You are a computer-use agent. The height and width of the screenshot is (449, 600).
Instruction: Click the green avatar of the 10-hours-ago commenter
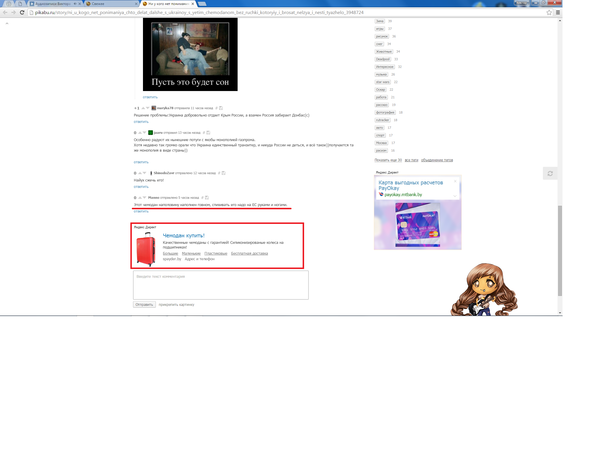(150, 132)
